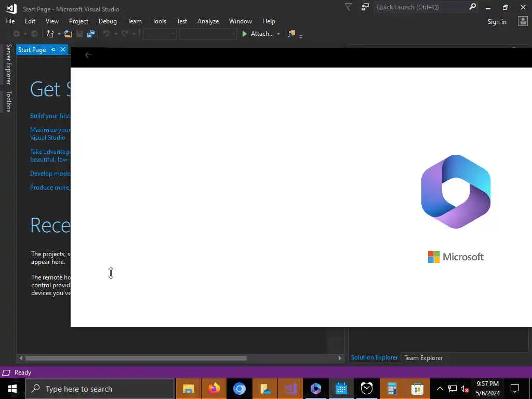Click the Open File toolbar icon

coord(68,34)
